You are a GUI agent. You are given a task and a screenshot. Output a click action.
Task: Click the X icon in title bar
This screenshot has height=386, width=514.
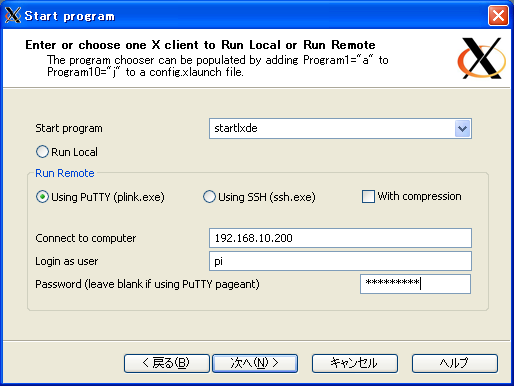[13, 15]
